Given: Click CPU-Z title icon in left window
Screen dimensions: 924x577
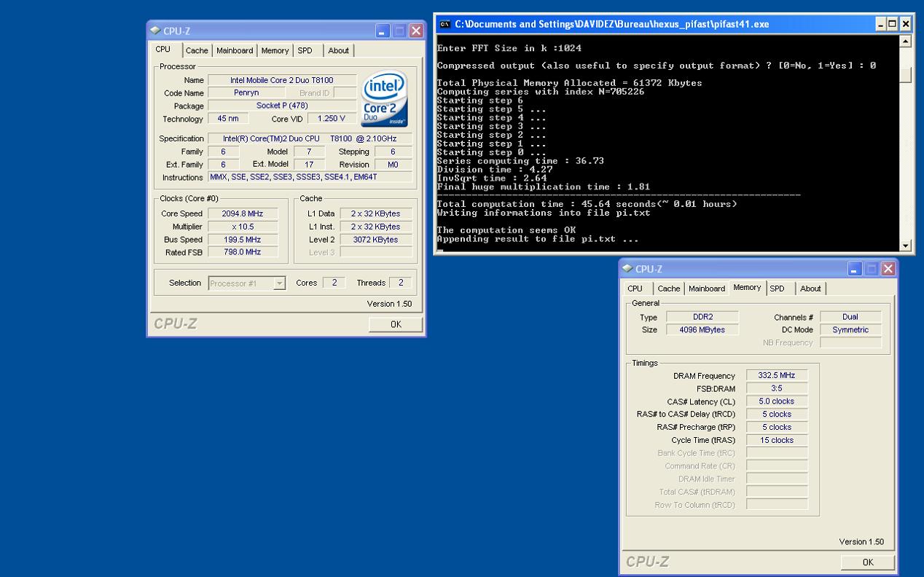Looking at the screenshot, I should click(x=156, y=31).
